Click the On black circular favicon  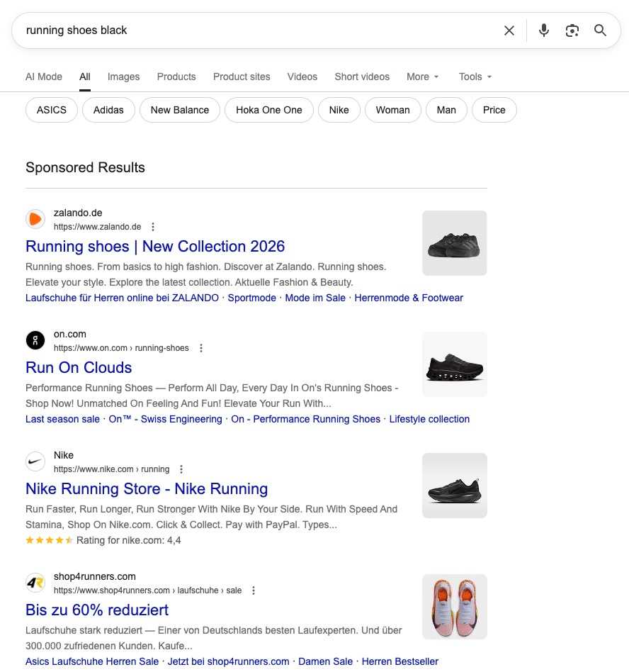point(35,340)
